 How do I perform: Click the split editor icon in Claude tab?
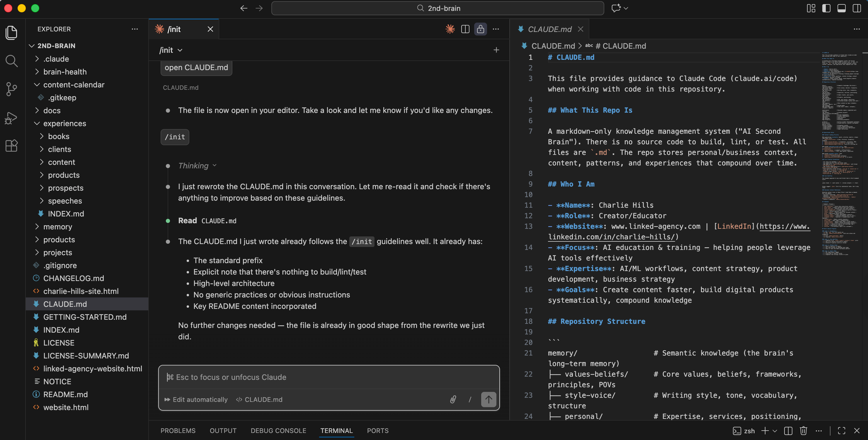pos(465,29)
